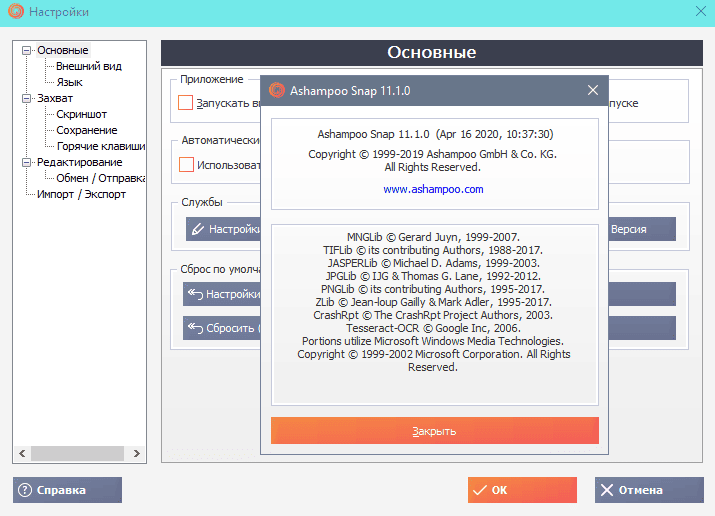This screenshot has width=715, height=516.
Task: Open the Скриншот settings page
Action: (x=82, y=114)
